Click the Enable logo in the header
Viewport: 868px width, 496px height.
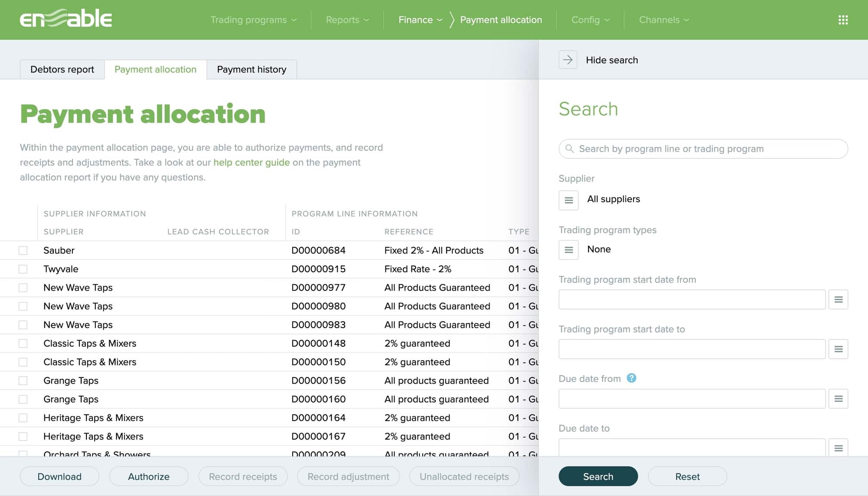pos(66,19)
